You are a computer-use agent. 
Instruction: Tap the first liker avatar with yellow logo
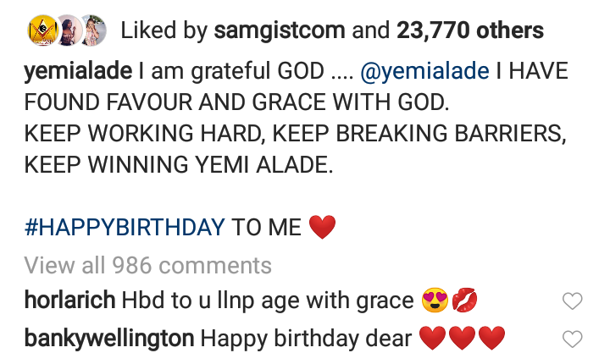coord(39,32)
